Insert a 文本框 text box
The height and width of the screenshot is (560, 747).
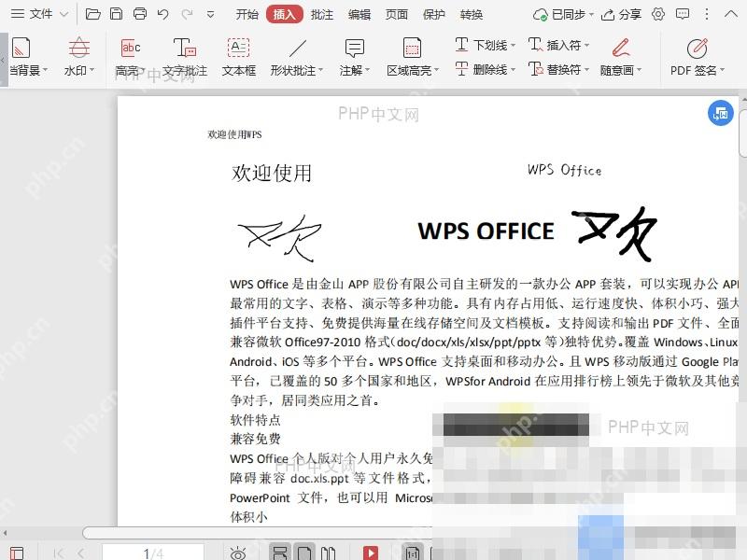[x=239, y=57]
